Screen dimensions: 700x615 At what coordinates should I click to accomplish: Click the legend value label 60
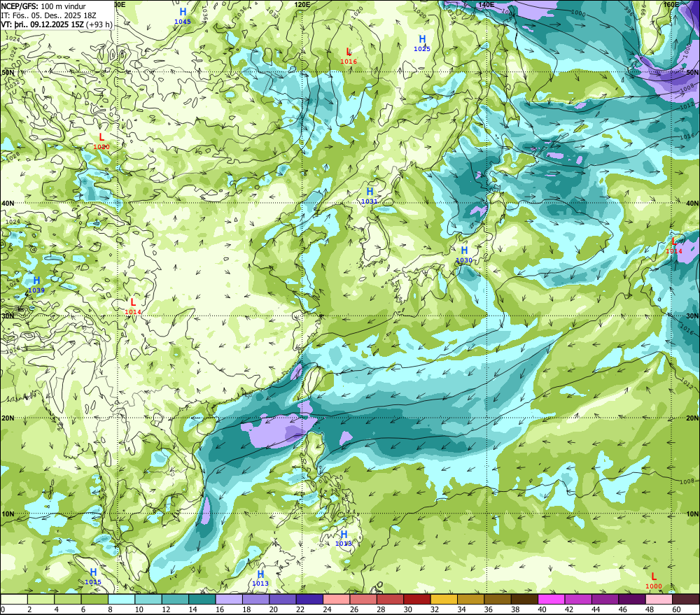coord(676,609)
